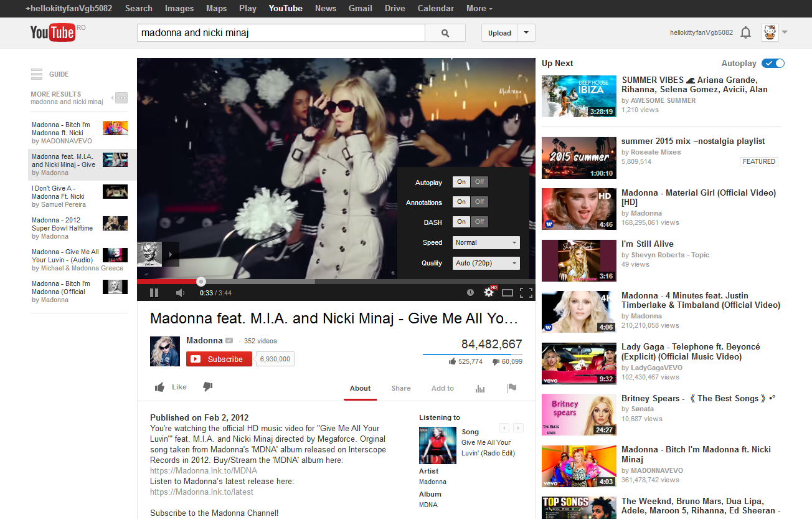Open the Upload dropdown arrow

pos(527,33)
